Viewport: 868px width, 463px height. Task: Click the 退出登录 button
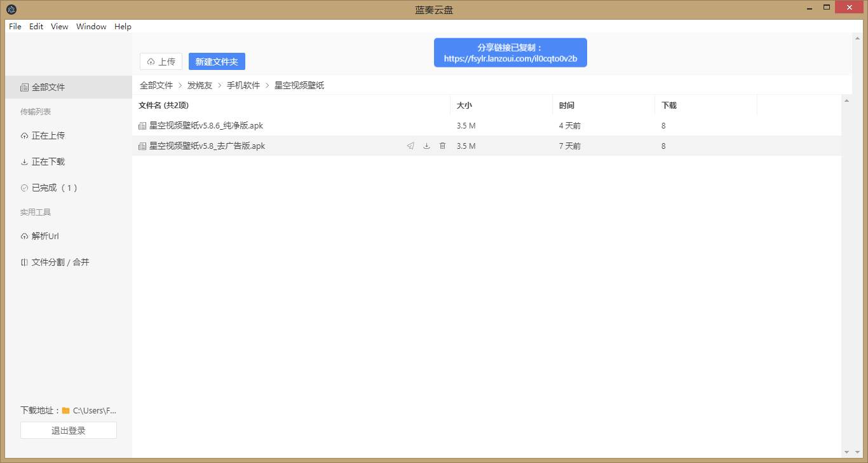tap(69, 431)
